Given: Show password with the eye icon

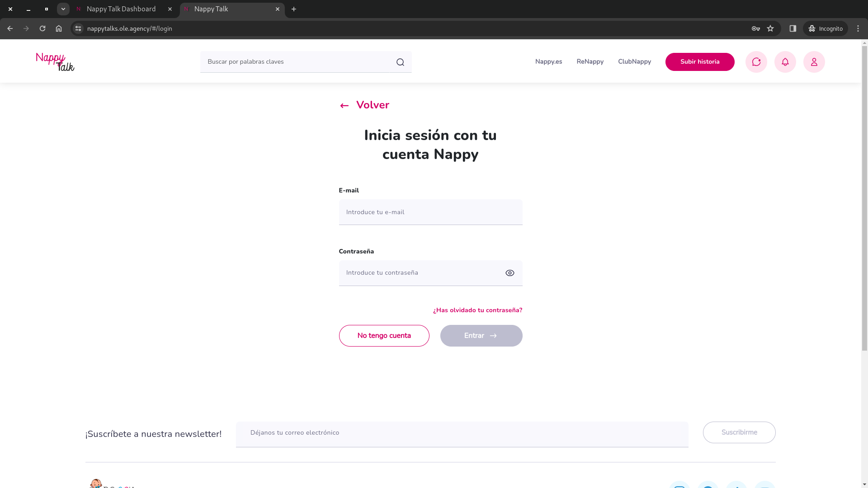Looking at the screenshot, I should 510,273.
